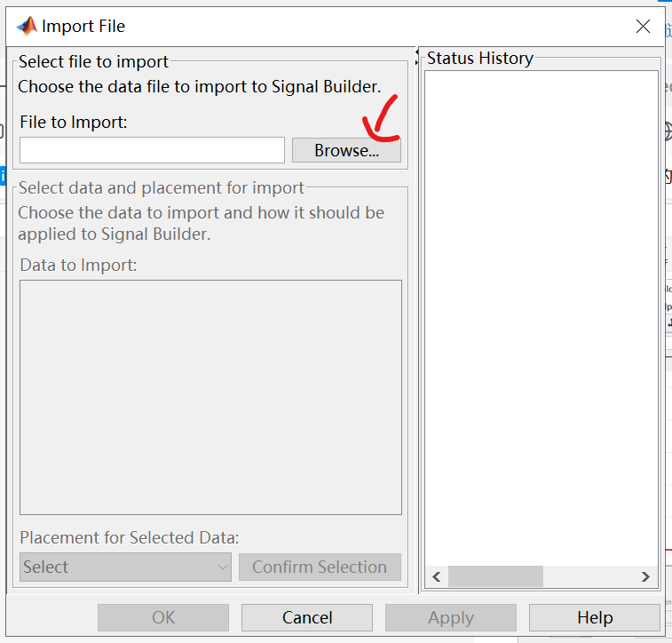Close the Import File dialog
Screen dimensions: 672x643
[643, 26]
